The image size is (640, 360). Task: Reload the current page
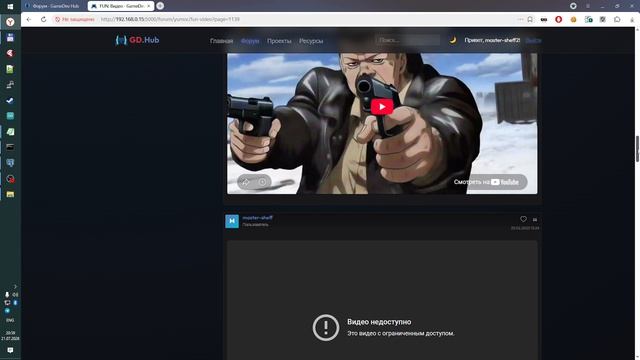[x=43, y=19]
